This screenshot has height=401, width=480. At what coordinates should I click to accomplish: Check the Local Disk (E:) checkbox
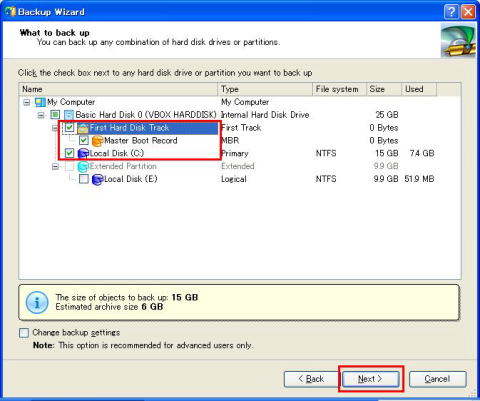coord(84,179)
